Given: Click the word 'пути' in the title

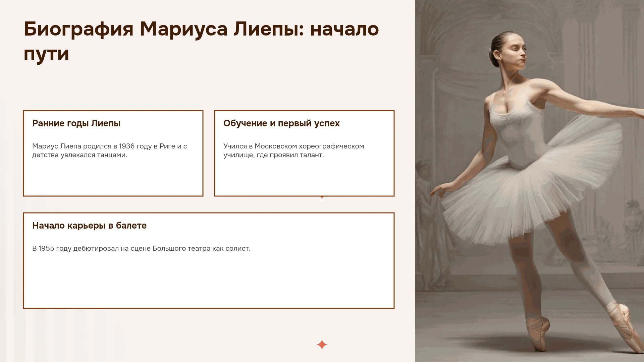Looking at the screenshot, I should coord(46,54).
